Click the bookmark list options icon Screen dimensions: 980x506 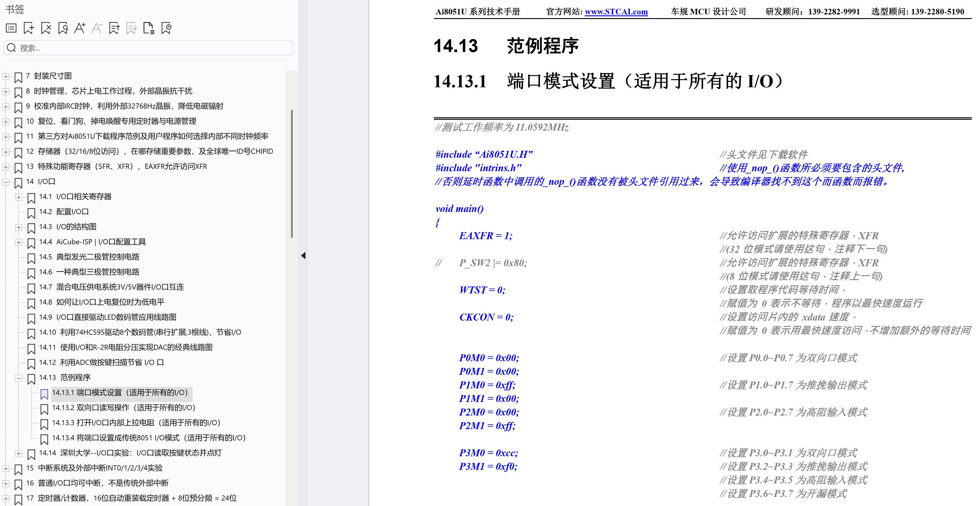pos(11,28)
